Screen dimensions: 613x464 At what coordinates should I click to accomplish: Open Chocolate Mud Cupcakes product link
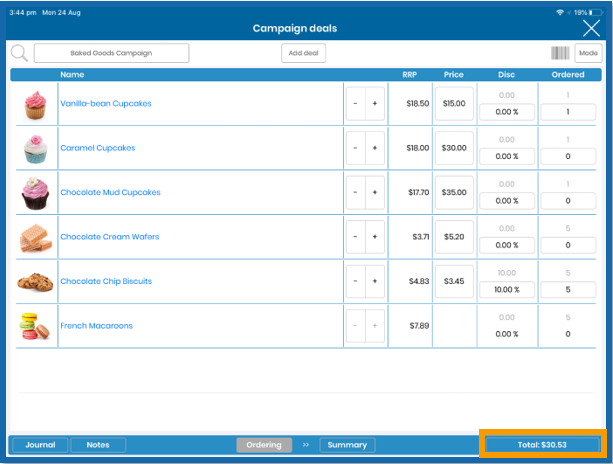110,192
